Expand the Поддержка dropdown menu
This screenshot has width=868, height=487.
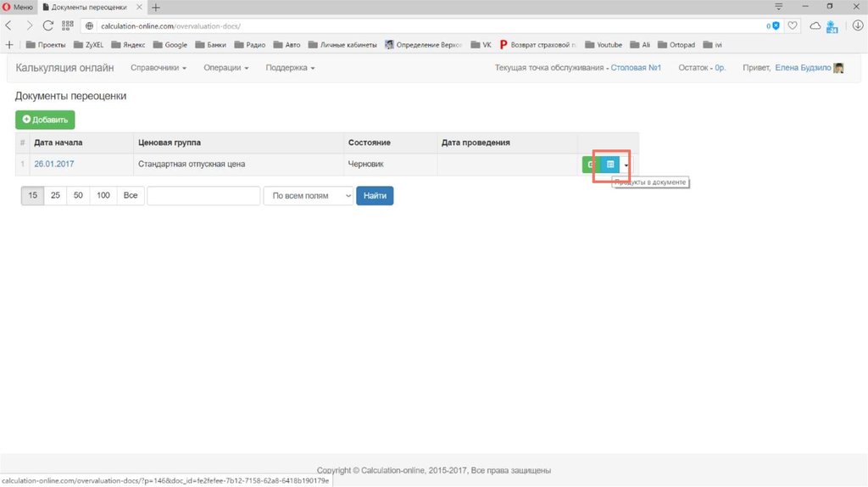point(290,68)
